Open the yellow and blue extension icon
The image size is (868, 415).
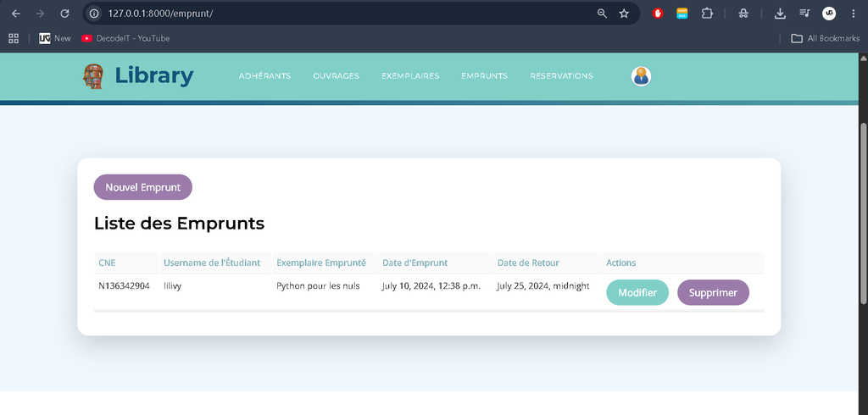tap(682, 14)
